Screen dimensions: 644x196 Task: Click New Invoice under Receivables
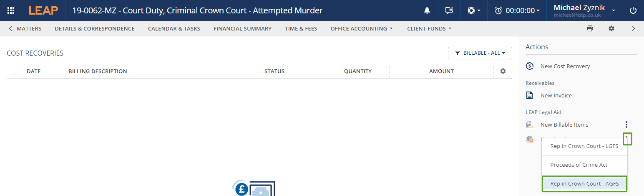coord(556,95)
